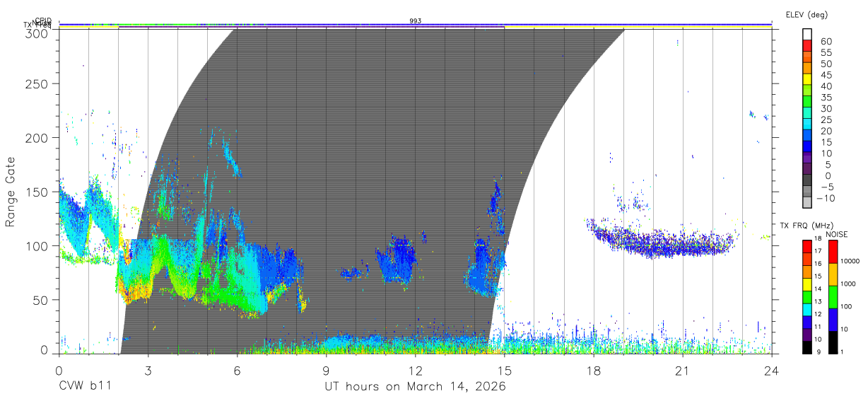The image size is (868, 401).
Task: Click the NOISE legend label '1000'
Action: [x=848, y=284]
